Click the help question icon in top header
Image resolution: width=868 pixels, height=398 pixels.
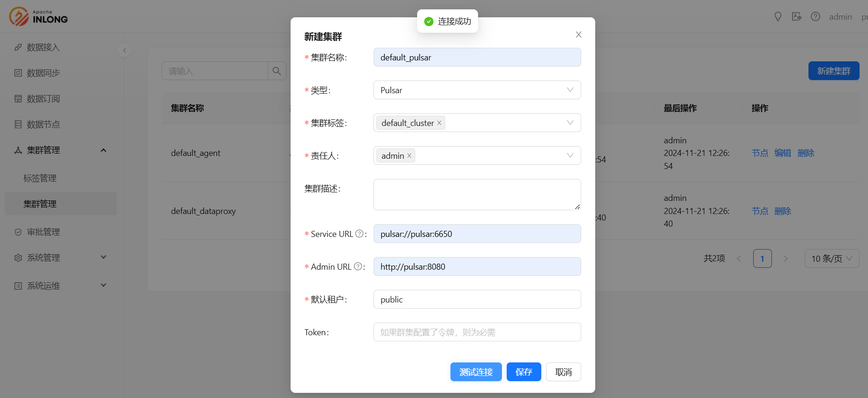click(x=816, y=17)
